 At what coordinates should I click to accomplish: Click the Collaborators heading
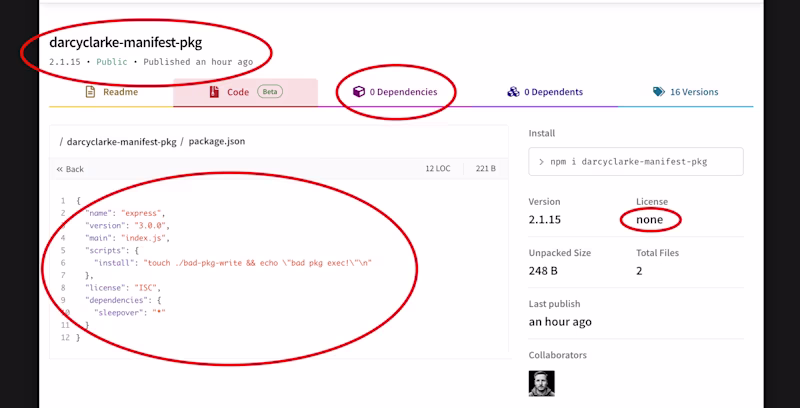(557, 355)
